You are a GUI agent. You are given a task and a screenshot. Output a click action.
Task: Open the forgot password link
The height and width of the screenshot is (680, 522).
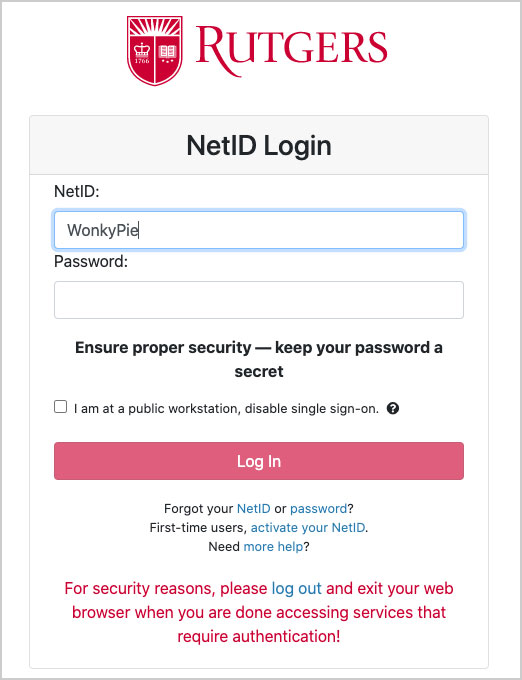[x=319, y=508]
